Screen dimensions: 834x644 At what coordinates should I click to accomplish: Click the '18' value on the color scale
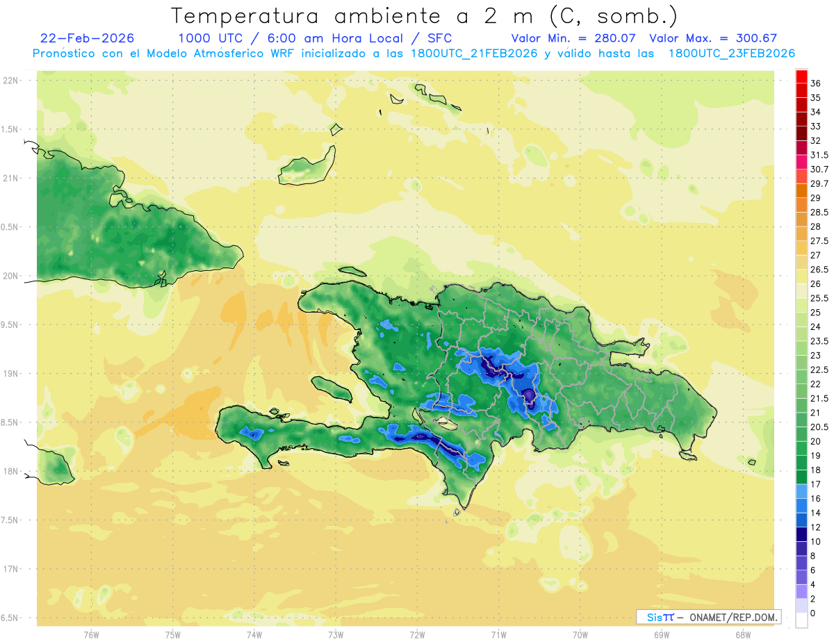pos(816,470)
